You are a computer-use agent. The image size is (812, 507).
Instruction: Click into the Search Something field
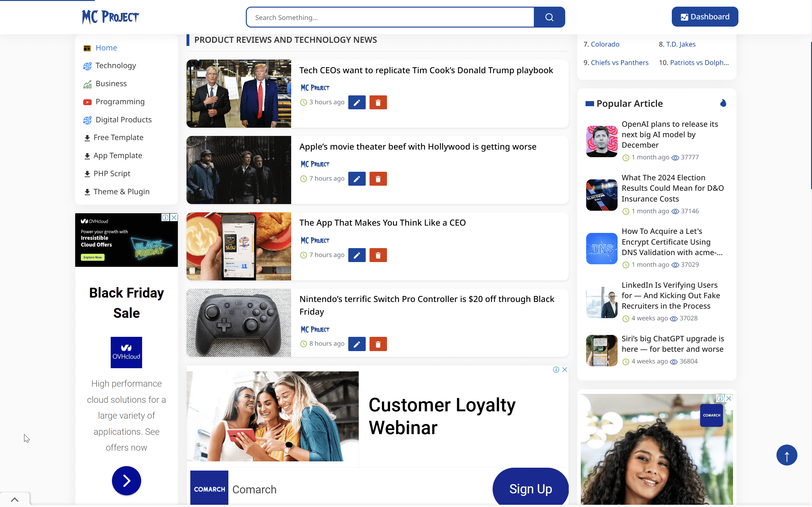[389, 17]
